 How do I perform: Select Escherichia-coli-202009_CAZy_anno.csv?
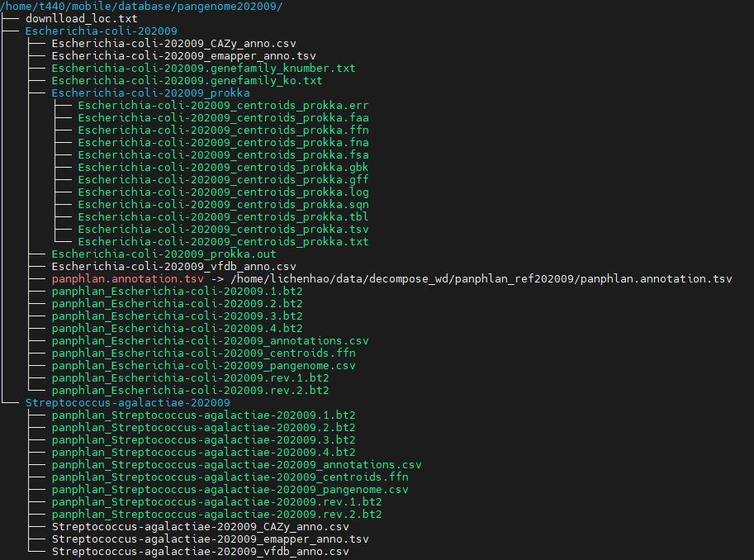tap(174, 44)
